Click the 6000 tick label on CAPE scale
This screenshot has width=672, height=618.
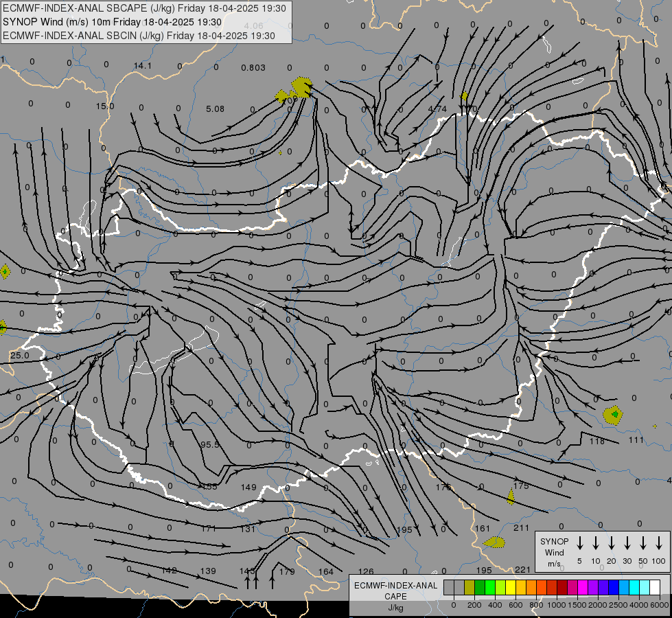(660, 605)
